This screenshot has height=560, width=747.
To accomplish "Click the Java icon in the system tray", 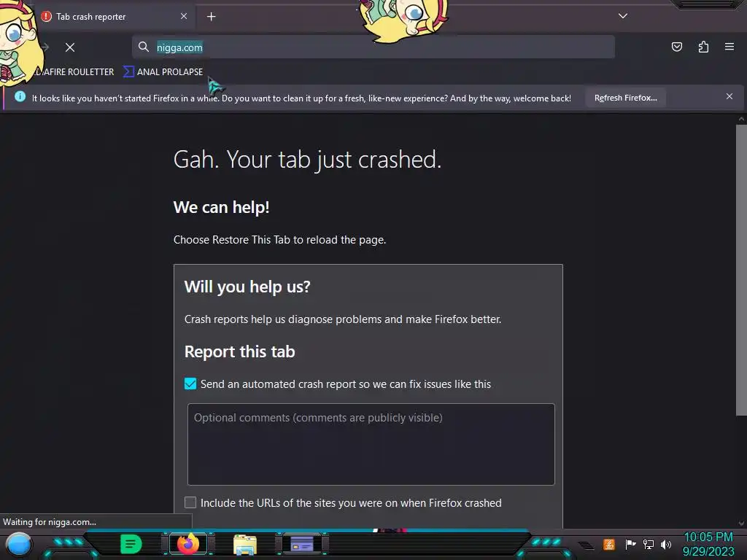I will click(609, 544).
